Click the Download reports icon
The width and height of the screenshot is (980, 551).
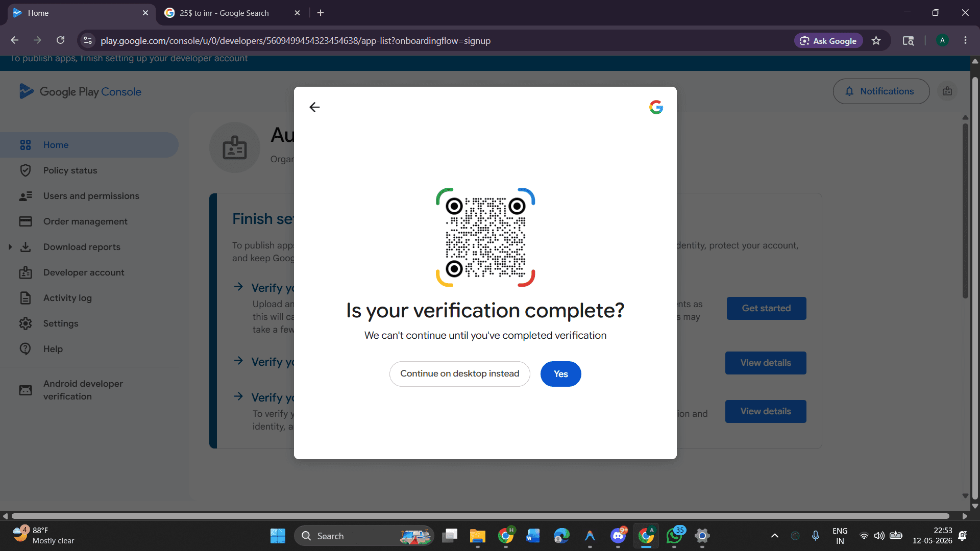(x=26, y=247)
